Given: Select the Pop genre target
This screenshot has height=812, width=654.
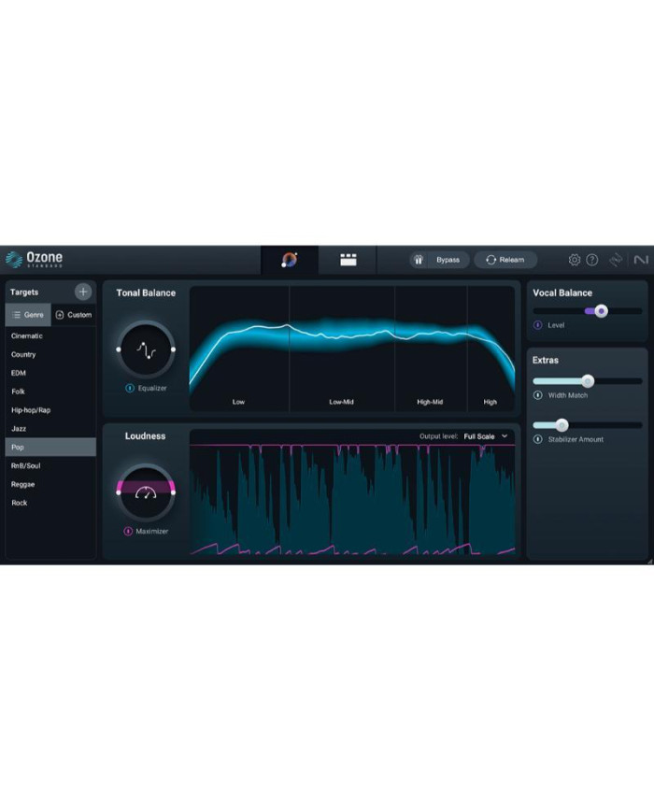Looking at the screenshot, I should coord(50,447).
